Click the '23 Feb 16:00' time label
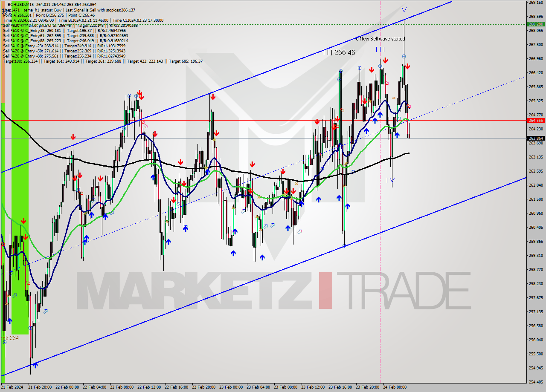Viewport: 546px width, 392px height. click(x=340, y=388)
